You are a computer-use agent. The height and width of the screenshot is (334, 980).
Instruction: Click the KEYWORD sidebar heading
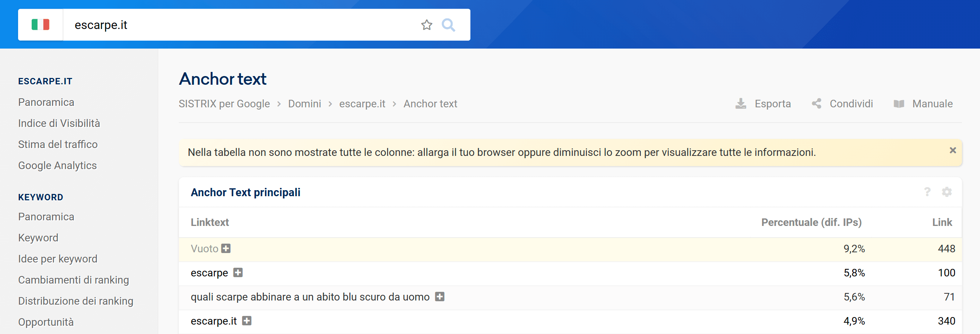pyautogui.click(x=40, y=197)
